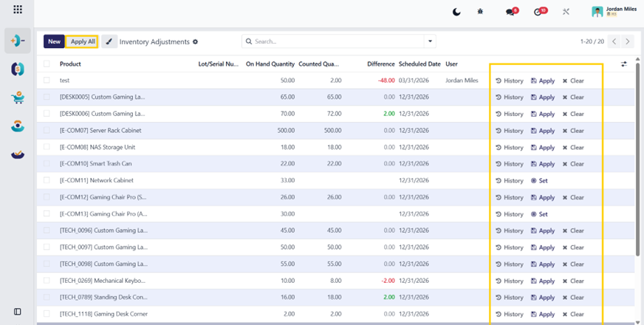This screenshot has height=325, width=644.
Task: Open the tools wrench icon
Action: [x=566, y=12]
